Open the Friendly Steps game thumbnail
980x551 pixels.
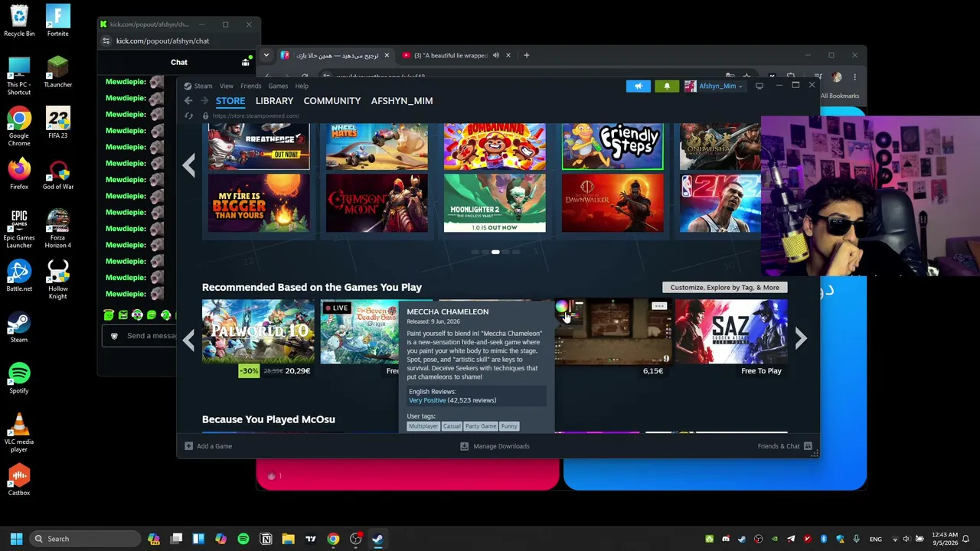(612, 146)
